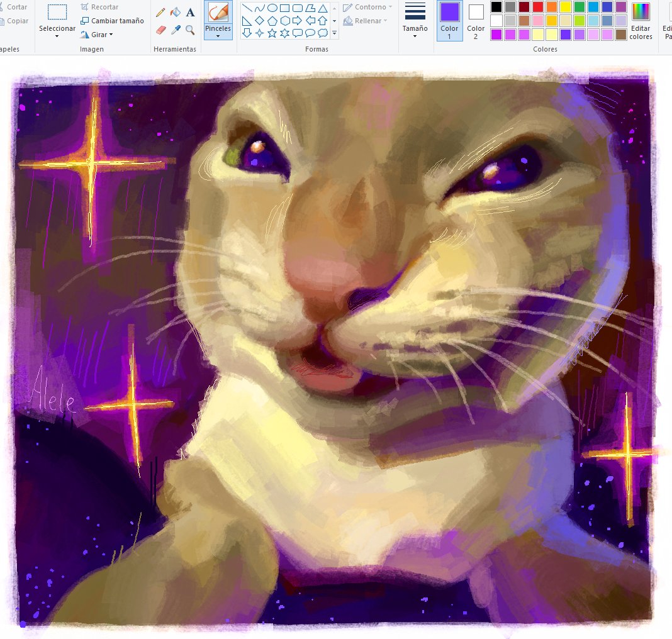Click the Recortar crop button

click(99, 7)
